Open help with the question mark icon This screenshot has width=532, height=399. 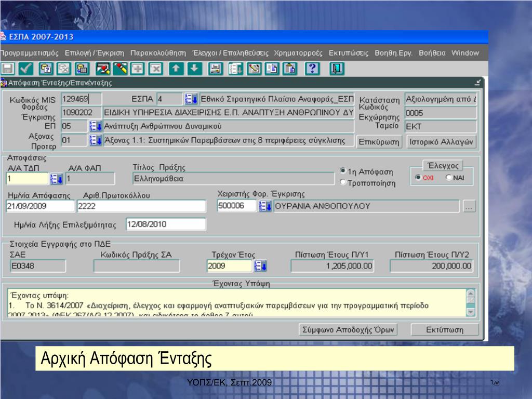(x=312, y=69)
